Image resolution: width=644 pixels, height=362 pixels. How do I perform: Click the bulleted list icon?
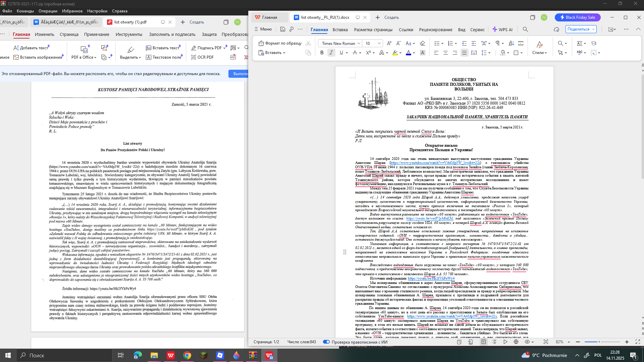(437, 43)
